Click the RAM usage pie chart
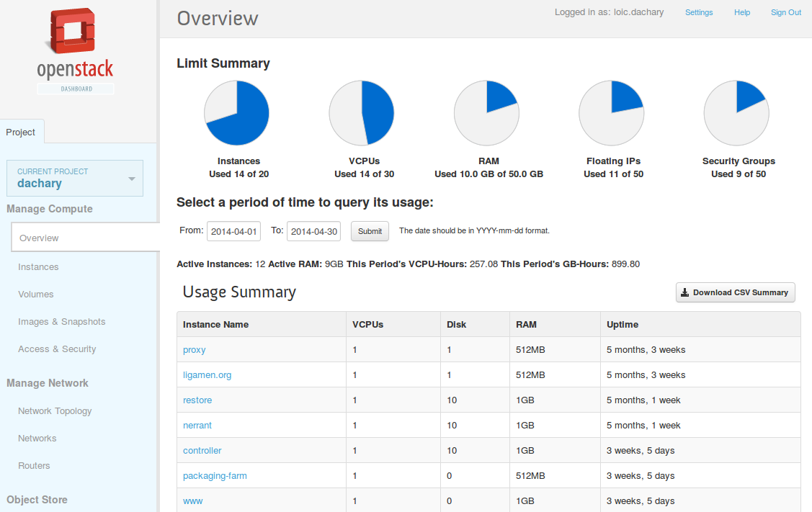 [x=487, y=113]
